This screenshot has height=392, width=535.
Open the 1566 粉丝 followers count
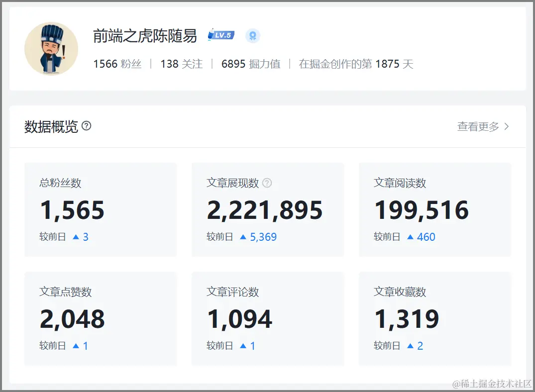pyautogui.click(x=117, y=64)
